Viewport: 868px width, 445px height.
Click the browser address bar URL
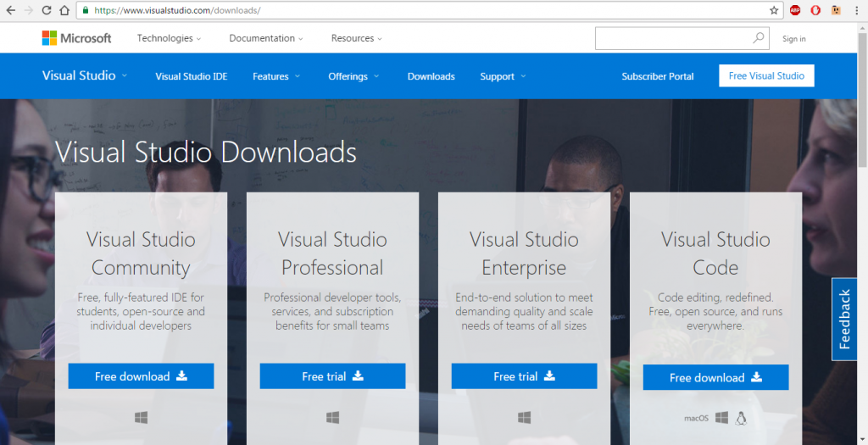pos(177,10)
